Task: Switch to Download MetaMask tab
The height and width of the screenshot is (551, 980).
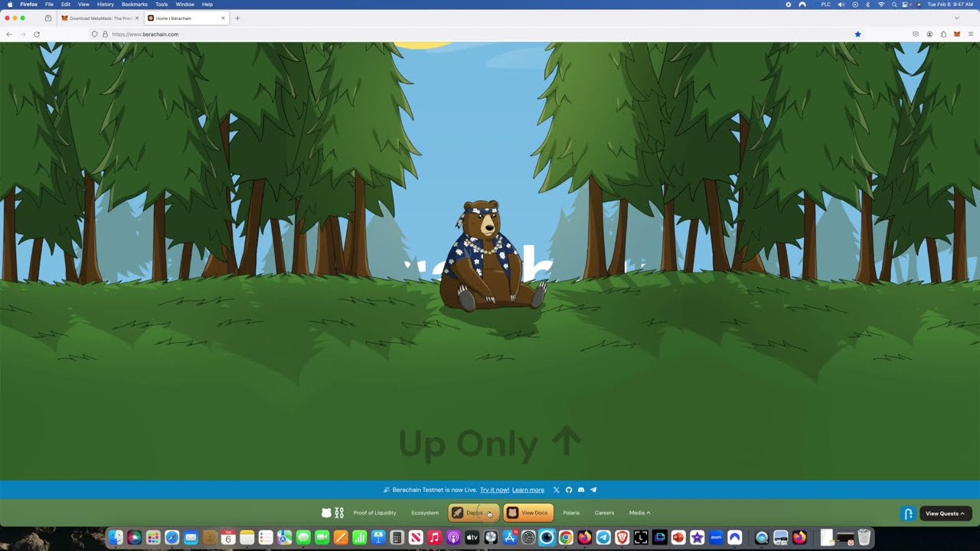Action: 100,18
